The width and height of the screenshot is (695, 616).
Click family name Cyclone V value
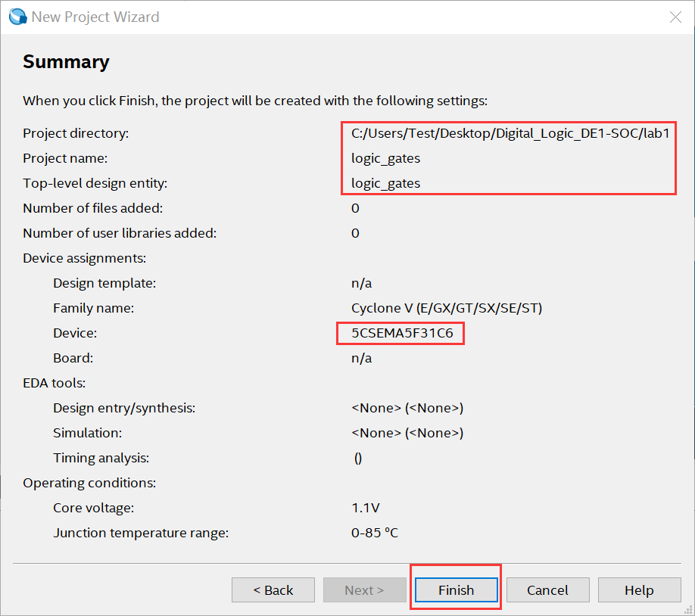click(x=447, y=308)
